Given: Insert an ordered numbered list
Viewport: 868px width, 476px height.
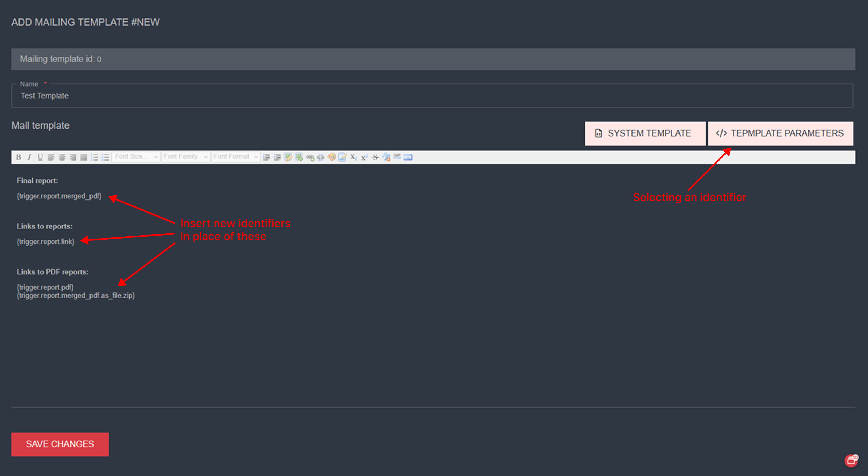Looking at the screenshot, I should 95,157.
